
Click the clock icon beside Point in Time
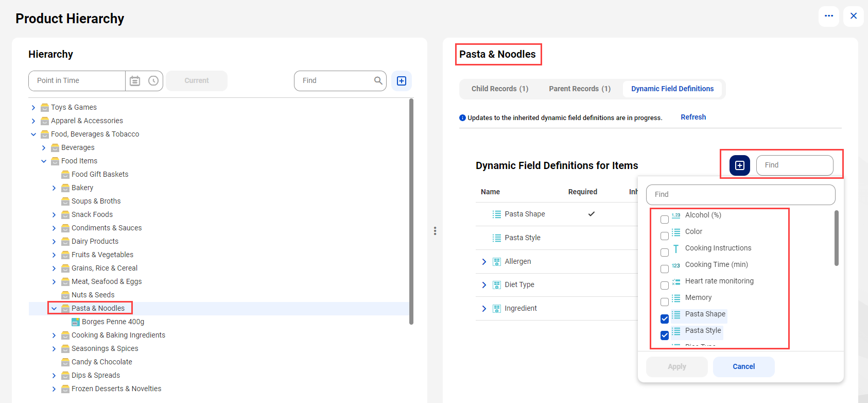[x=153, y=81]
